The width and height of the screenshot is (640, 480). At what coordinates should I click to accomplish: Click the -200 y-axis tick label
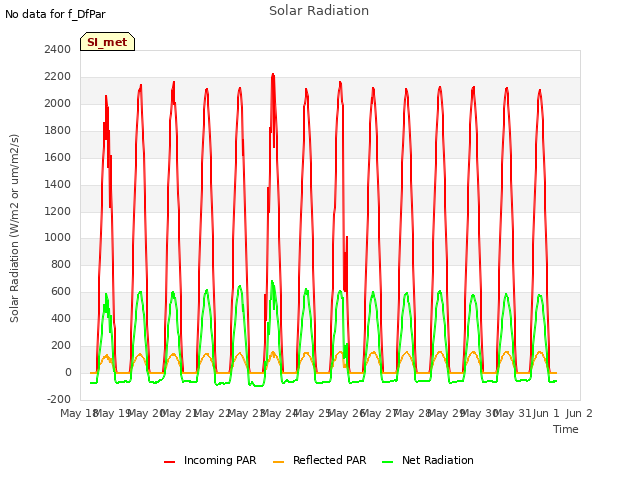pyautogui.click(x=59, y=399)
